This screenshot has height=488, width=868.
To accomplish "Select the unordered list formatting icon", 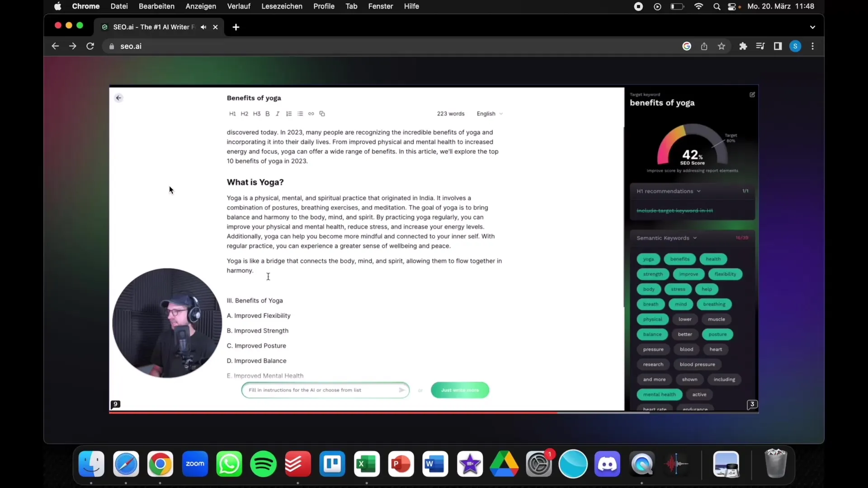I will click(x=300, y=113).
